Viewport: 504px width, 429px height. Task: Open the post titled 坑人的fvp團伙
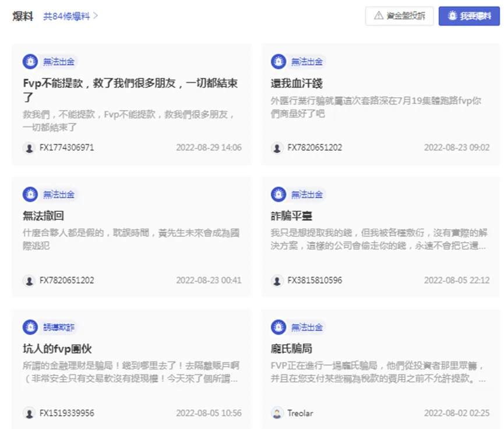pos(57,349)
